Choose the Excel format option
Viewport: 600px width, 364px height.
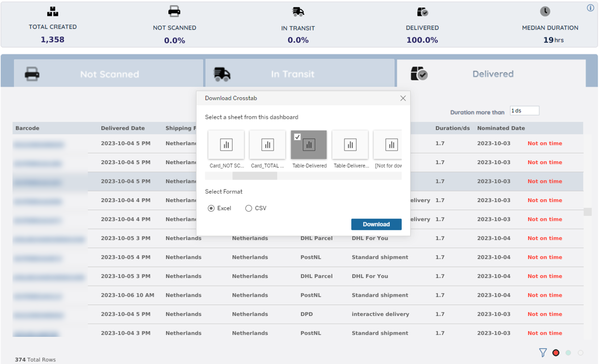[x=211, y=208]
